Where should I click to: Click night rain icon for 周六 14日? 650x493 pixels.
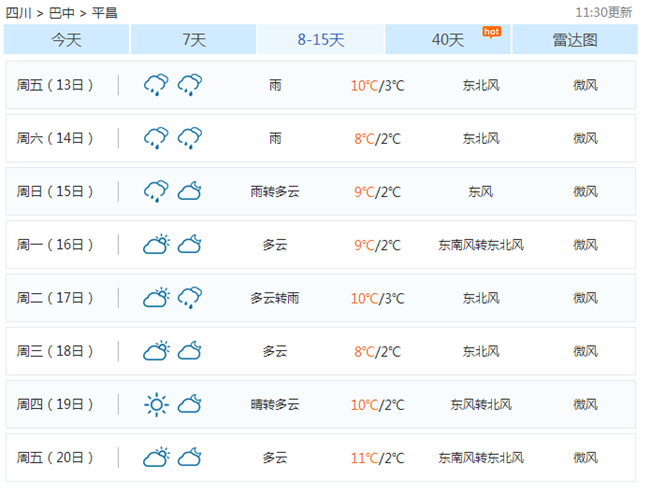click(190, 138)
